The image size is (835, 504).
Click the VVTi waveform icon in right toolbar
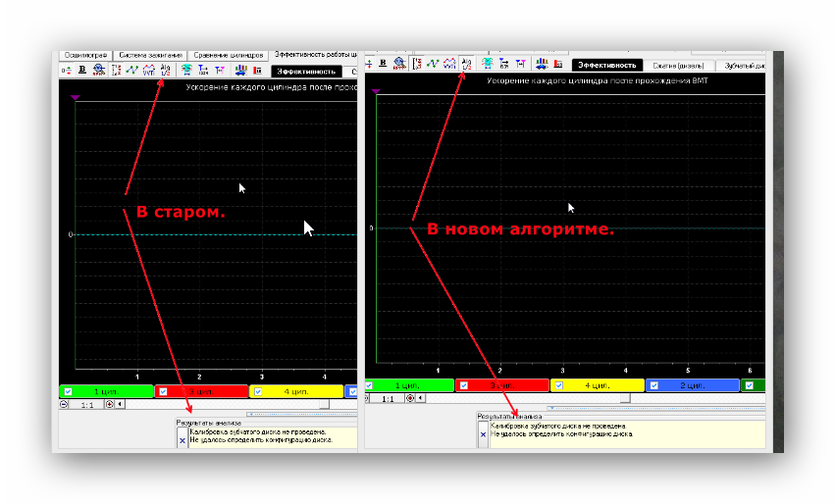pyautogui.click(x=449, y=64)
